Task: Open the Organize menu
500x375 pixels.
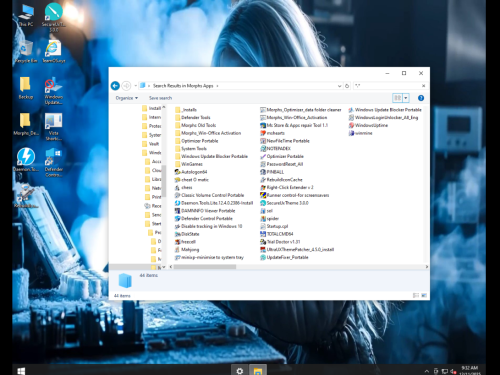Action: click(x=127, y=98)
